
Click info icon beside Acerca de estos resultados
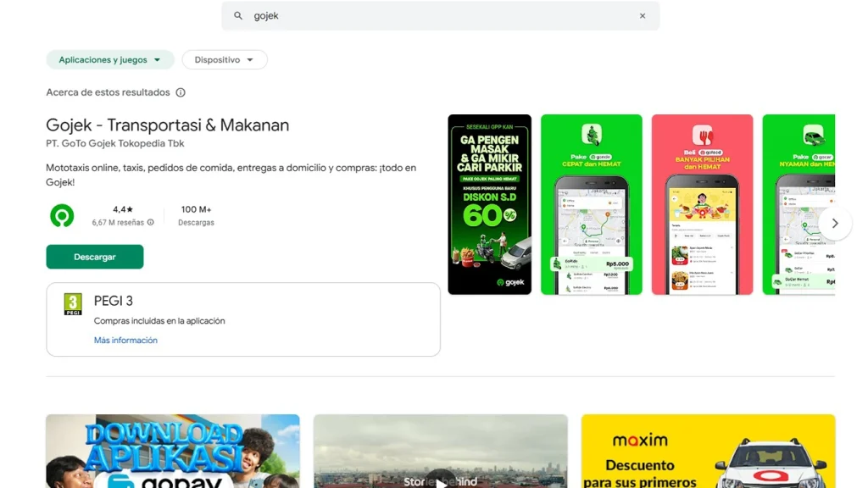point(181,92)
